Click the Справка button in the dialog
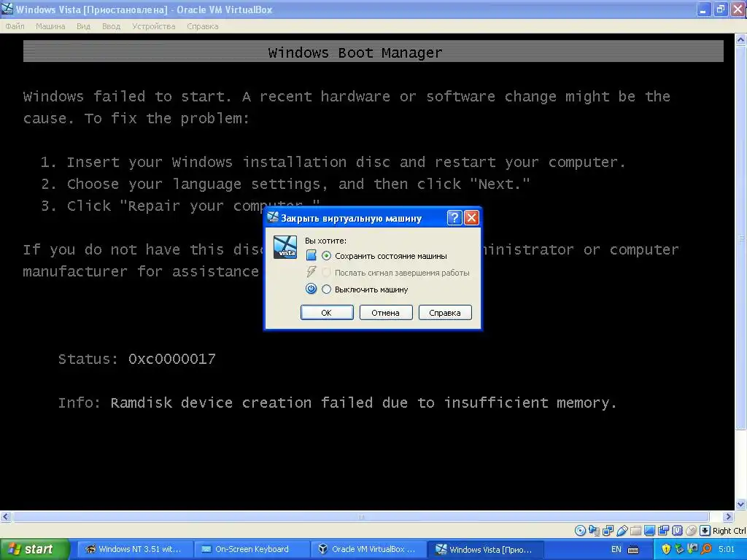 click(445, 312)
